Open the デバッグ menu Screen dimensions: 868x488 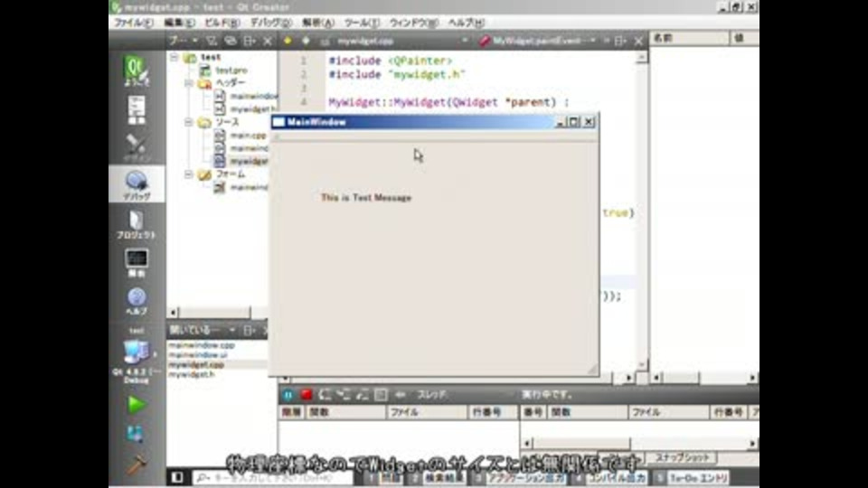pos(270,23)
